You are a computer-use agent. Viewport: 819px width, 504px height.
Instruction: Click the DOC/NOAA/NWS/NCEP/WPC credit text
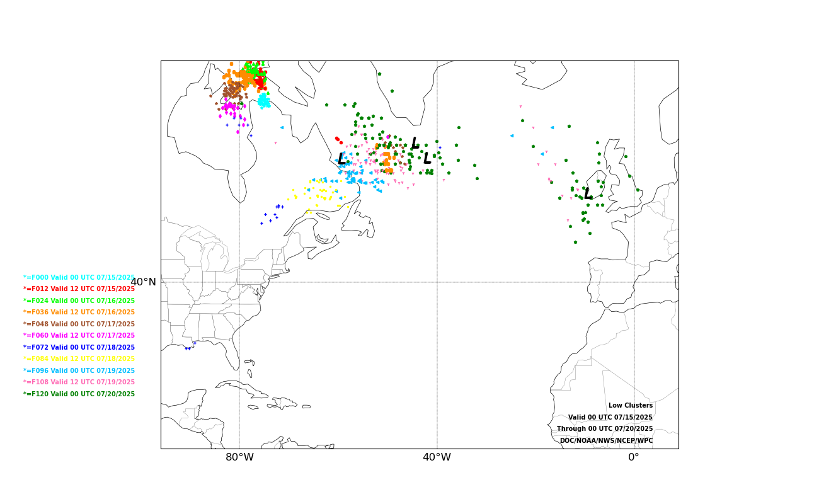tap(607, 441)
